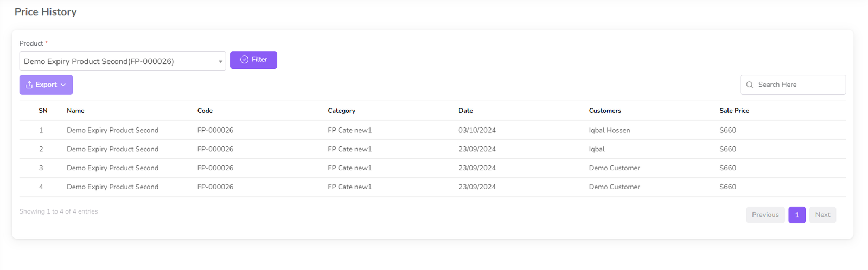The height and width of the screenshot is (270, 868).
Task: Sort by Customers column header
Action: [605, 111]
